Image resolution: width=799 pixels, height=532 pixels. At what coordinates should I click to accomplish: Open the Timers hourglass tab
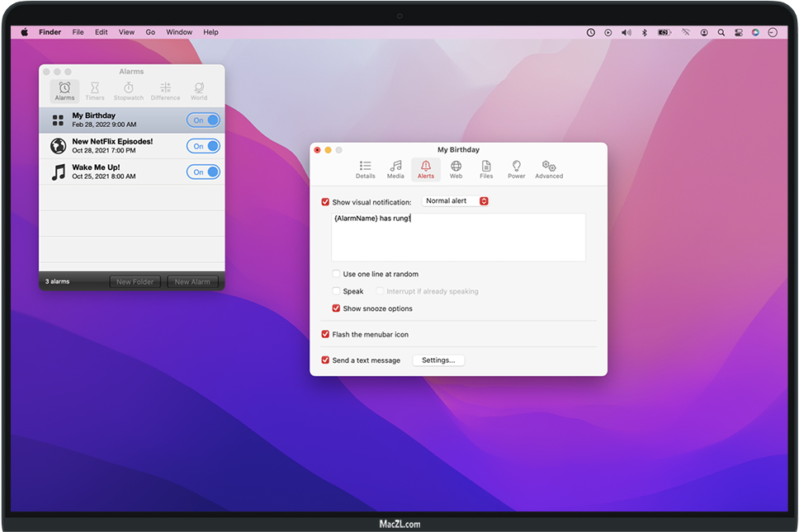(x=95, y=91)
